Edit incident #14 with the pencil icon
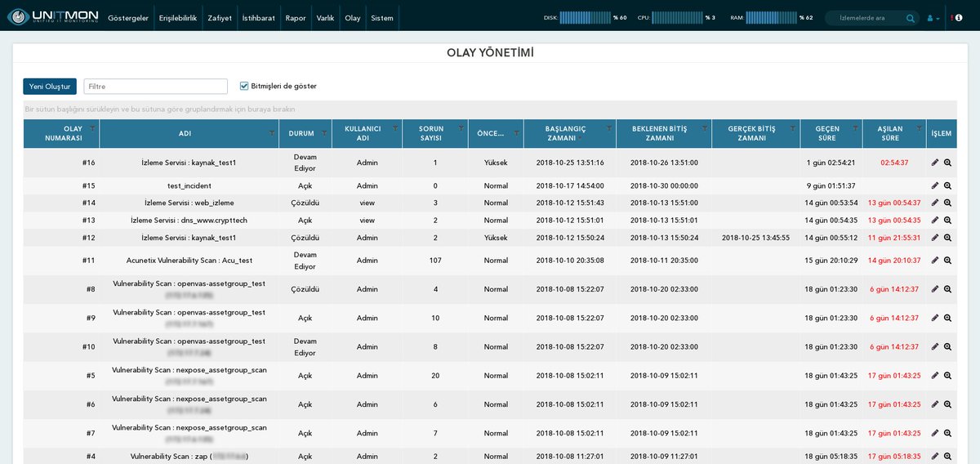The image size is (980, 464). [935, 203]
